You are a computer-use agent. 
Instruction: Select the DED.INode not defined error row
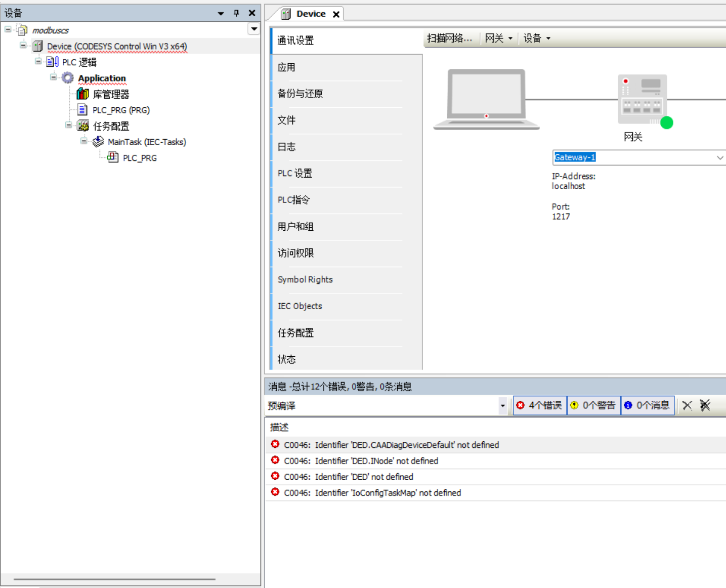click(376, 461)
